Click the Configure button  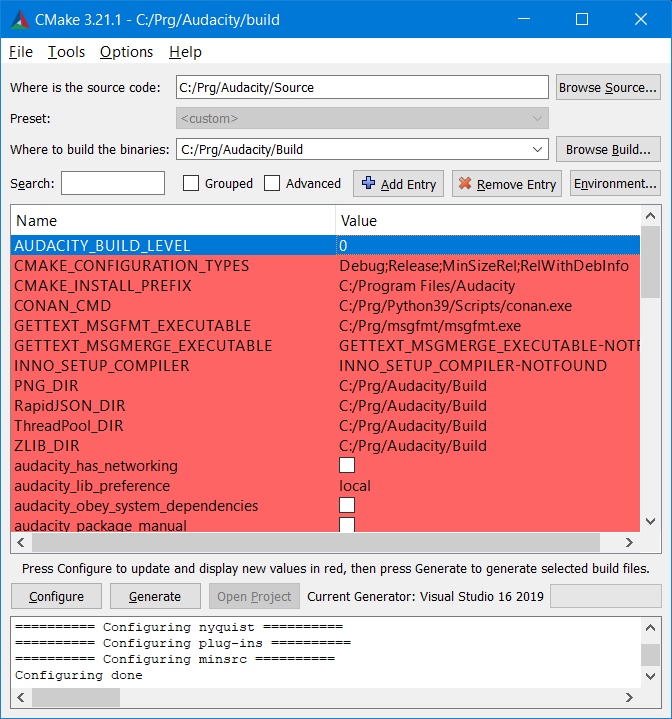(x=56, y=596)
